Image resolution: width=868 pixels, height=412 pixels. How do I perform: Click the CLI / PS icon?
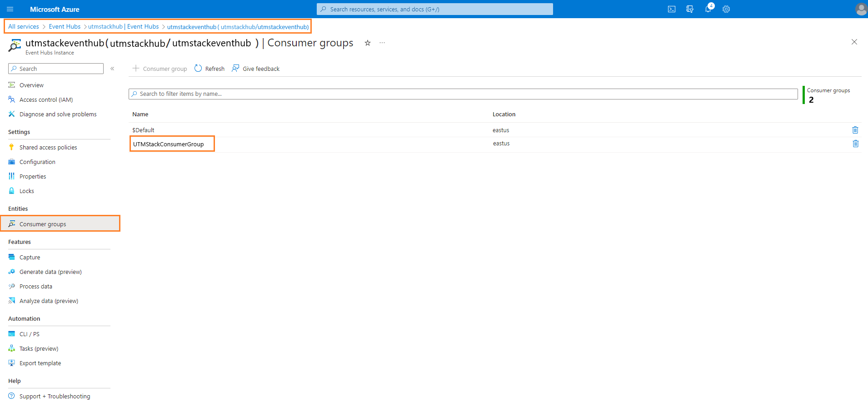pyautogui.click(x=12, y=334)
